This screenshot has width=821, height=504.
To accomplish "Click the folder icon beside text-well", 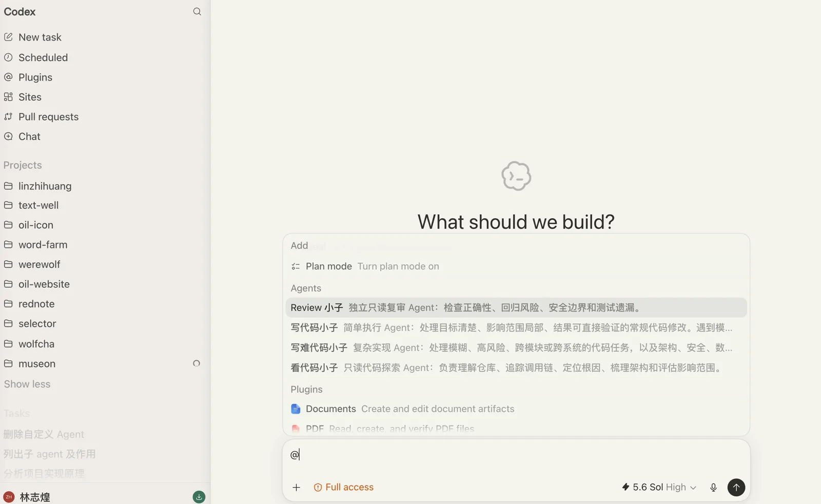I will point(8,205).
